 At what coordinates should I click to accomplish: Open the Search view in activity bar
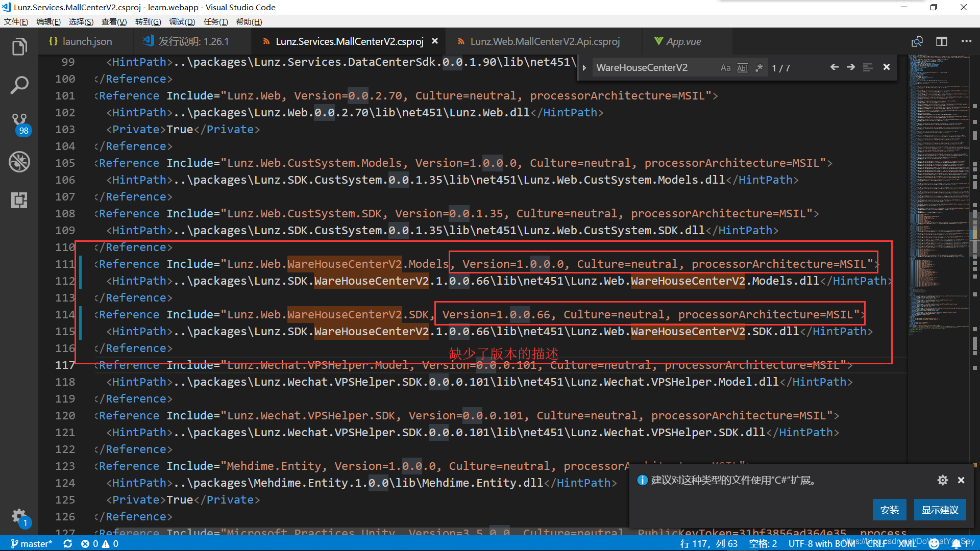pos(19,85)
